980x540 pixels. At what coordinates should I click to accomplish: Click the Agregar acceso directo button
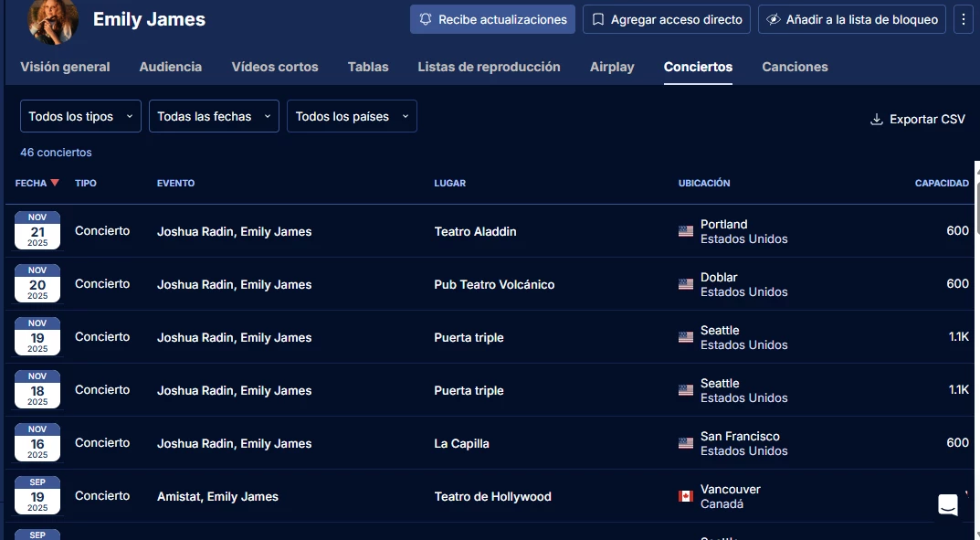coord(666,19)
